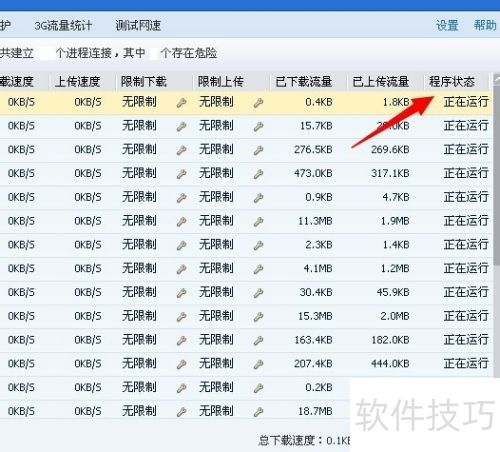This screenshot has width=500, height=452.
Task: Select the 18.7MB downloaded traffic cell
Action: tap(315, 411)
